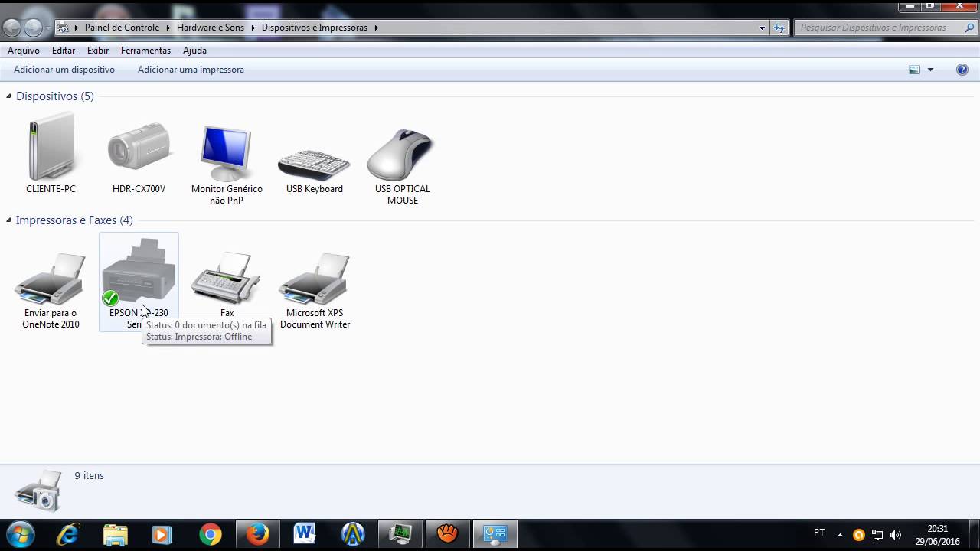The image size is (980, 551).
Task: Switch to Firefox in the taskbar
Action: [x=258, y=534]
